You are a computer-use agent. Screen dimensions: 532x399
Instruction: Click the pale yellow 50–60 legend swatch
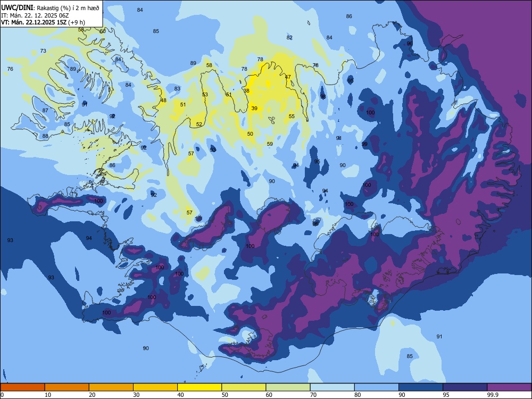[244, 387]
